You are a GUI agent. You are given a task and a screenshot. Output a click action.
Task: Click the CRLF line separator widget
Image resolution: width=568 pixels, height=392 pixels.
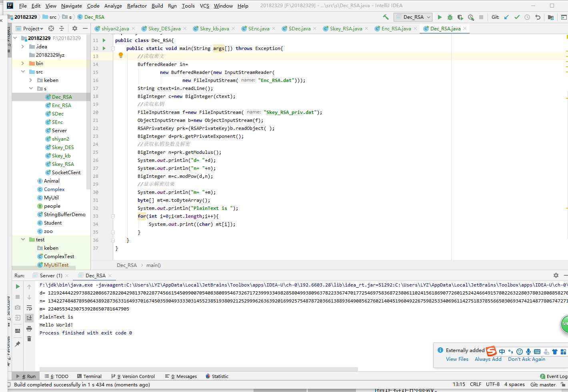(476, 384)
